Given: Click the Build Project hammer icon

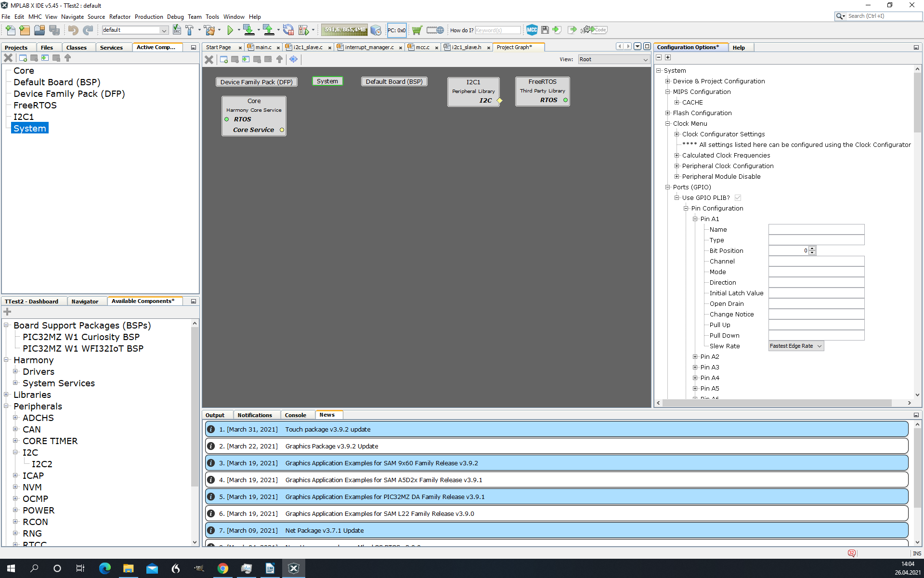Looking at the screenshot, I should (x=190, y=30).
